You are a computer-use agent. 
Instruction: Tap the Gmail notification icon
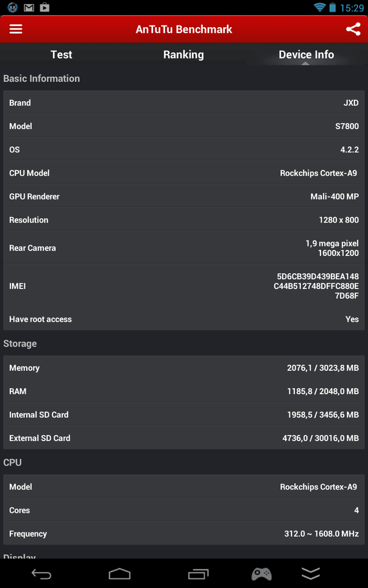pos(29,7)
